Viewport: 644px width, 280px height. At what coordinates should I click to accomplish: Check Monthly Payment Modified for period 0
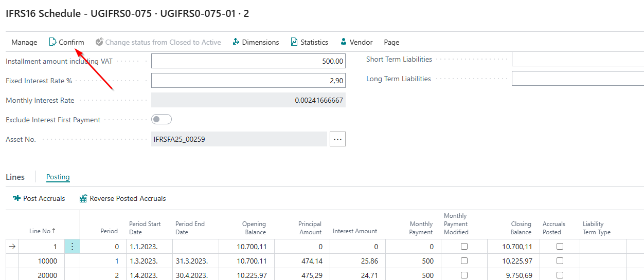(x=464, y=247)
